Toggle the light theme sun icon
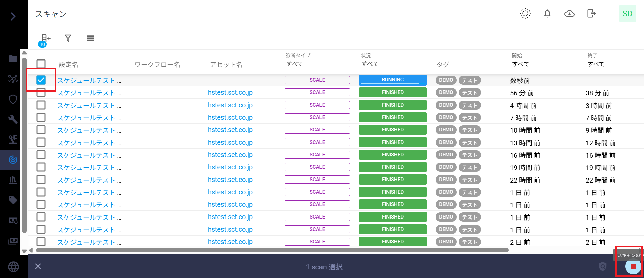Screen dimensions: 644x278 pos(525,14)
